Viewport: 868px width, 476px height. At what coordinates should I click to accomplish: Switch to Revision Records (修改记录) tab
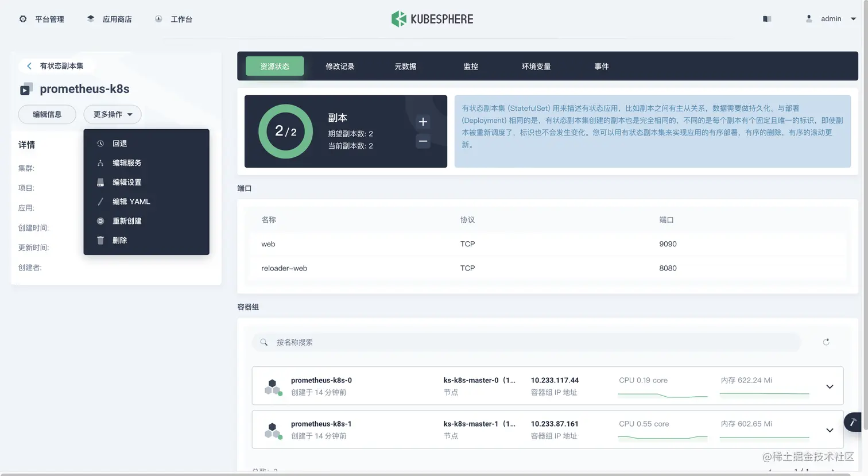pos(340,66)
